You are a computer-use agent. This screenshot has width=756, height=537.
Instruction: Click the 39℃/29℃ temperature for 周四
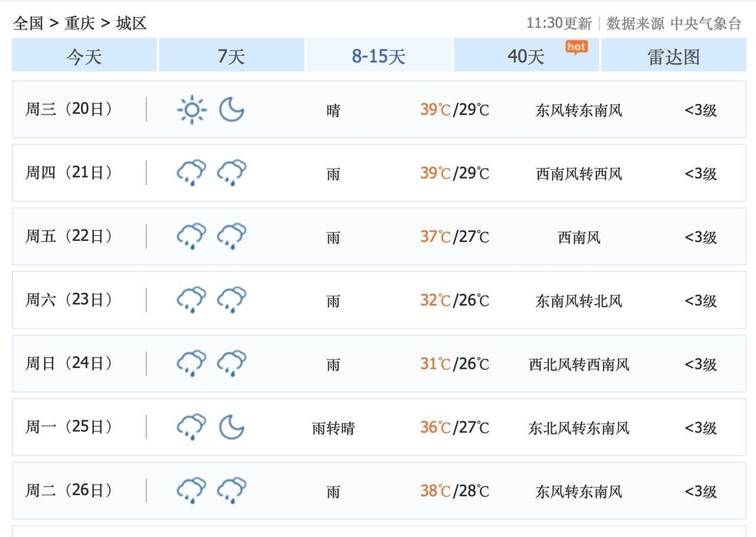tap(455, 173)
